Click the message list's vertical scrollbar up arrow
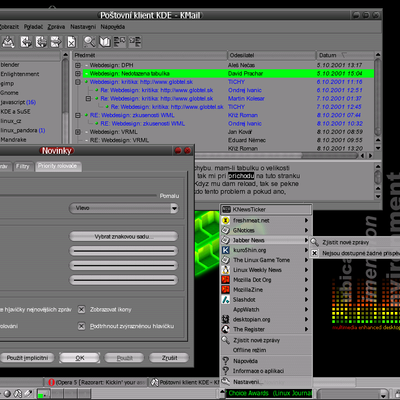 point(378,55)
